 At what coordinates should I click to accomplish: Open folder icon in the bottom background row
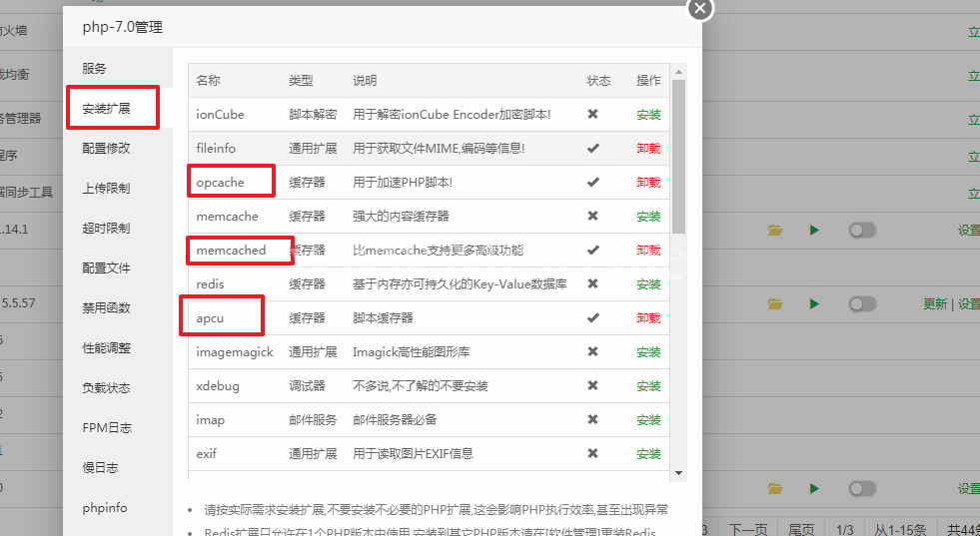(x=775, y=488)
